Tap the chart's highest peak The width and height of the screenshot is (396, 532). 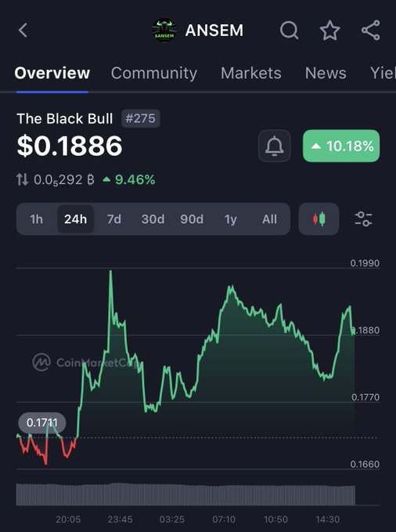110,271
